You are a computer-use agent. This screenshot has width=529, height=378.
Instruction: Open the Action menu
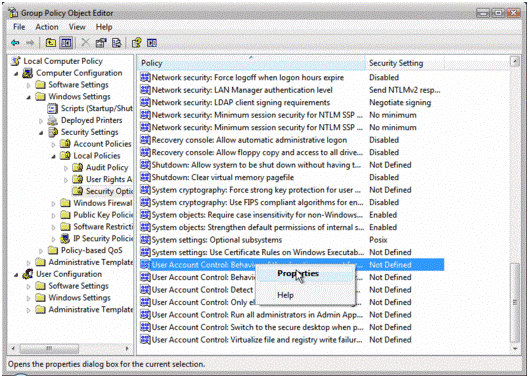(x=47, y=27)
